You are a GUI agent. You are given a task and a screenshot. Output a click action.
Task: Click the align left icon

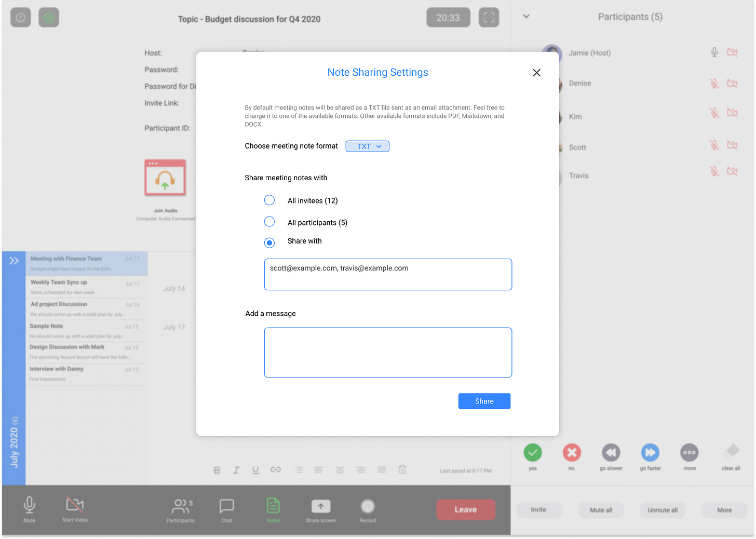click(x=319, y=469)
